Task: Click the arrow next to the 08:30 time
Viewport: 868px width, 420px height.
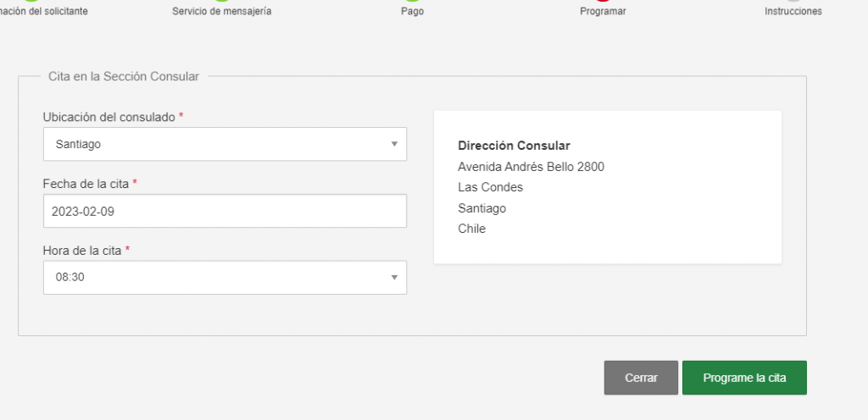Action: [x=394, y=278]
